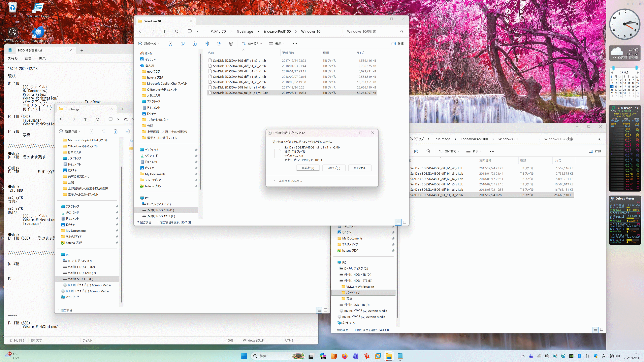Switch to details list view in the TrueImage window status bar

(319, 310)
